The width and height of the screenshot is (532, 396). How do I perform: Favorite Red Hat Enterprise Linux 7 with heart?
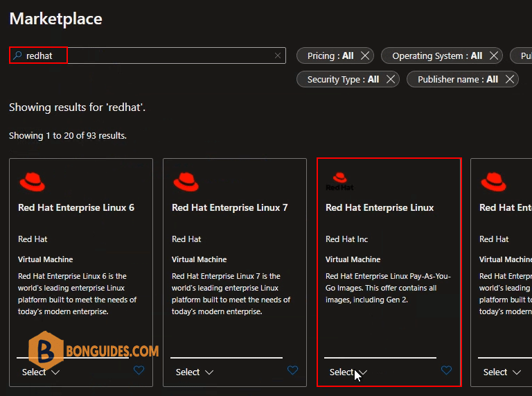pyautogui.click(x=292, y=370)
